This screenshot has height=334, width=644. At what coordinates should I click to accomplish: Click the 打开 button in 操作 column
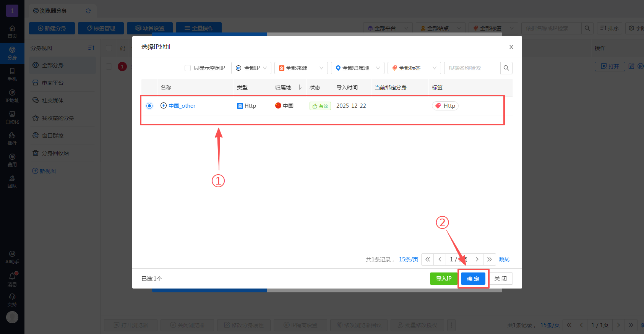point(610,66)
